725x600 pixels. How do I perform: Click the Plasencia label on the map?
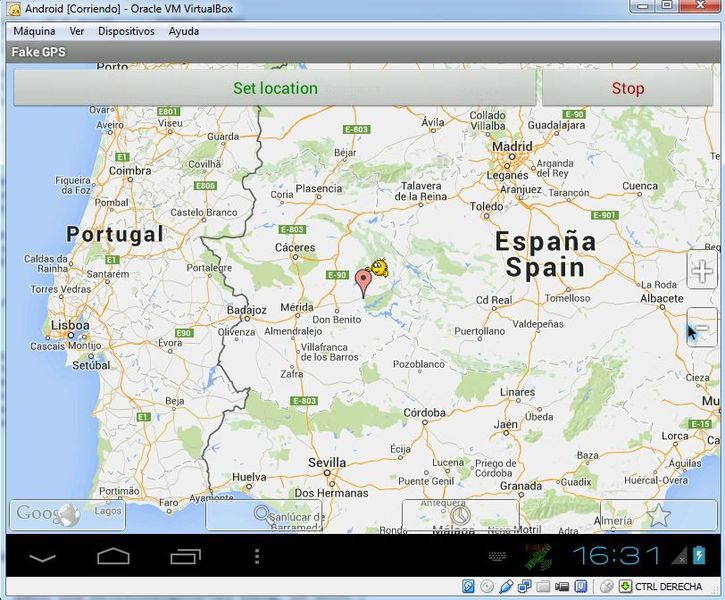coord(319,188)
